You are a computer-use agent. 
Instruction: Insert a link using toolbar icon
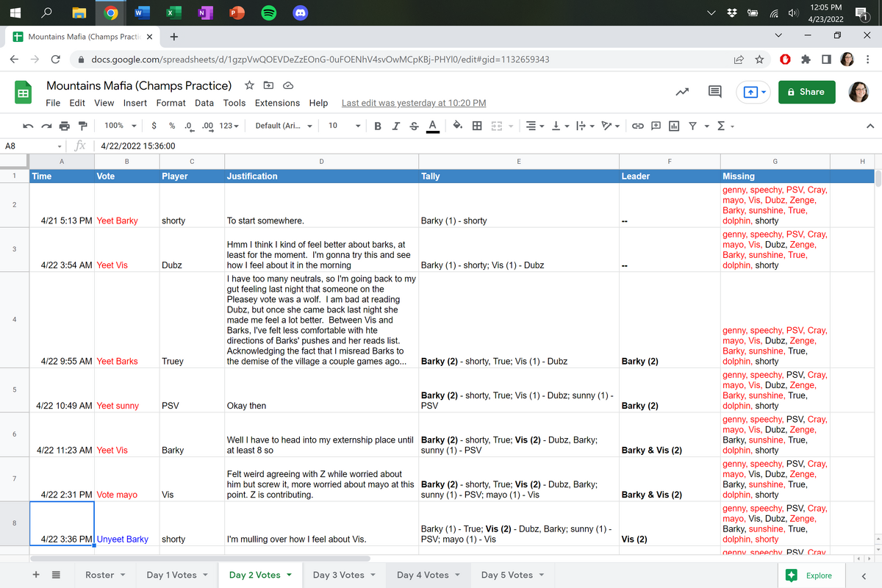(x=638, y=126)
